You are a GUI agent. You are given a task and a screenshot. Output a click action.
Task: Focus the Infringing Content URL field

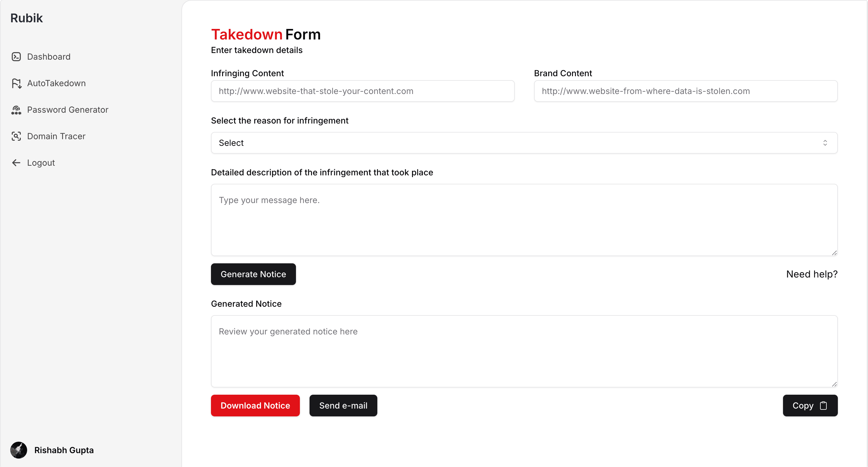(x=363, y=91)
